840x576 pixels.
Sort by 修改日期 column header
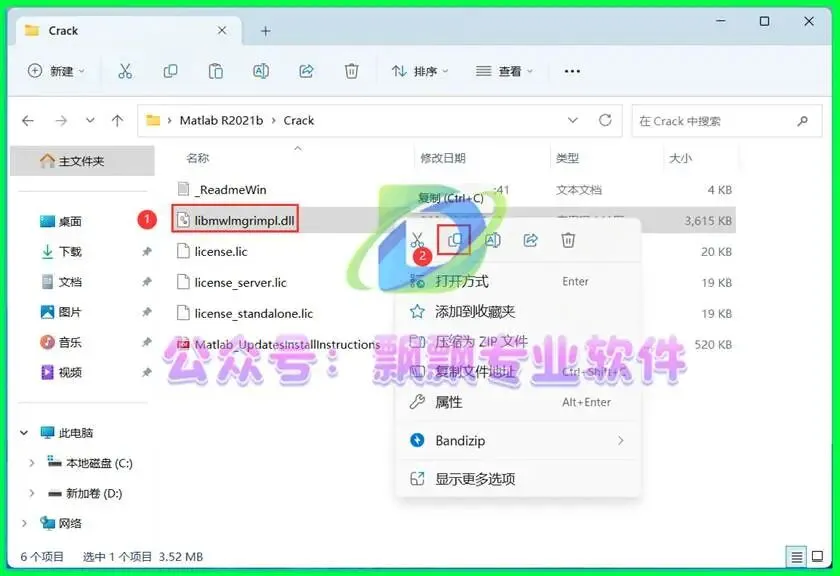pyautogui.click(x=442, y=158)
